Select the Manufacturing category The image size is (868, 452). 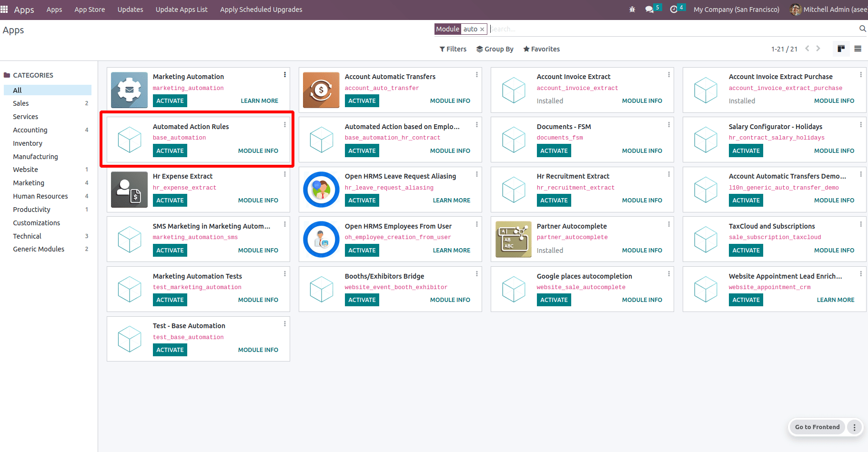tap(48, 157)
